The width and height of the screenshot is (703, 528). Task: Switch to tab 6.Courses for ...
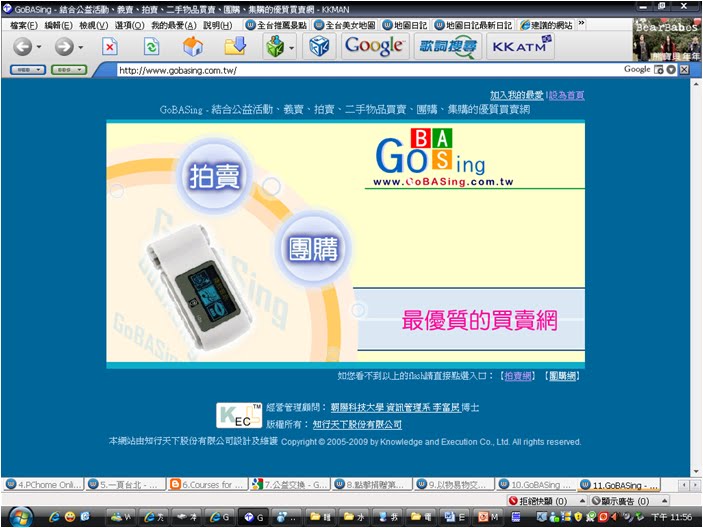[x=208, y=485]
